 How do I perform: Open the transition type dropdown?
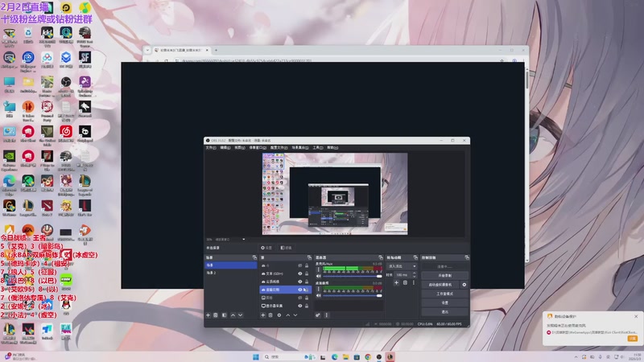click(402, 266)
